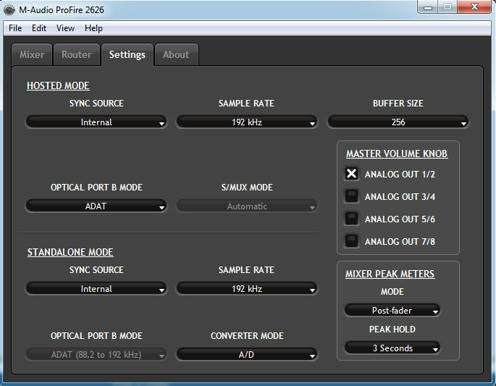Click the CONVERTER MODE label

pos(247,336)
